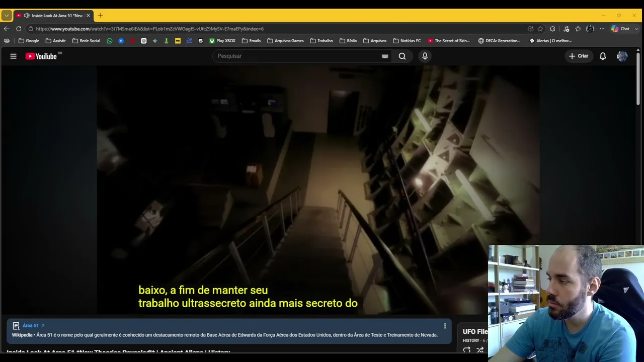This screenshot has height=362, width=644.
Task: Start voice search with the microphone
Action: [425, 56]
